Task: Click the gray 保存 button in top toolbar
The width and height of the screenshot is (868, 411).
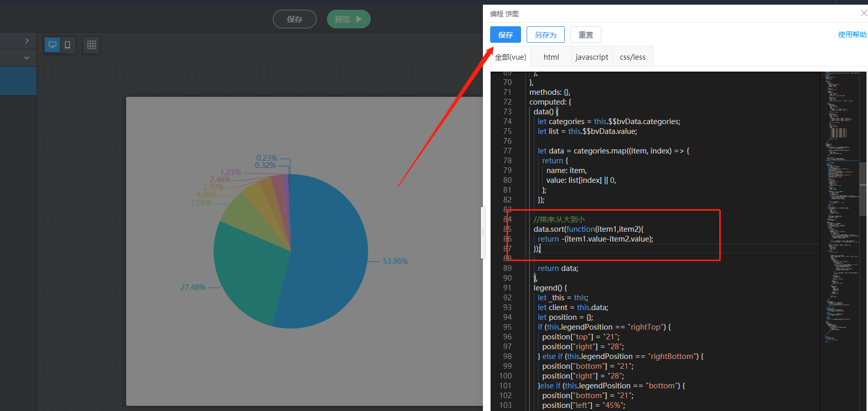Action: (294, 19)
